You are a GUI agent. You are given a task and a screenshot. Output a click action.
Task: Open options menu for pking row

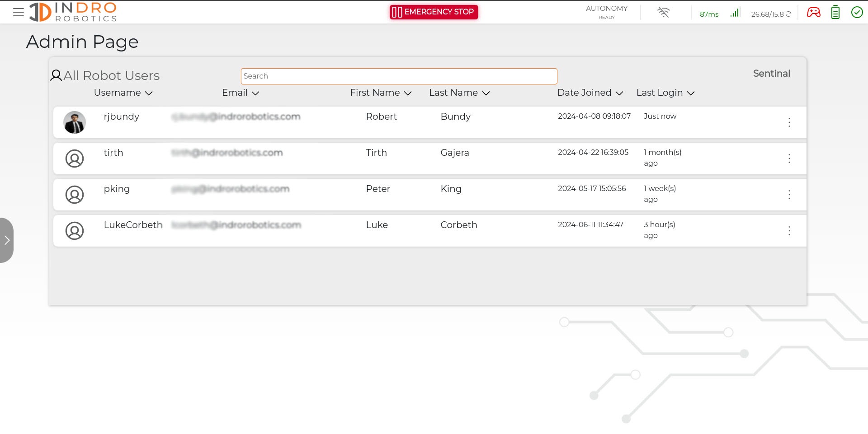pos(789,195)
